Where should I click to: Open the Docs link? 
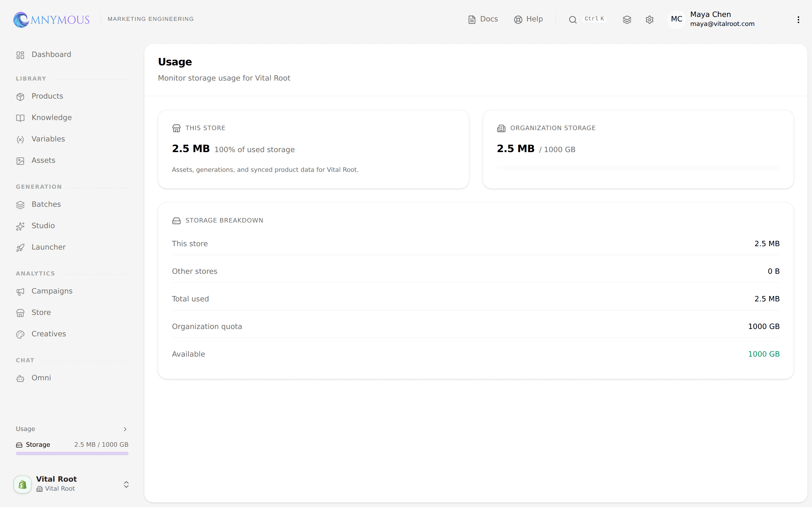pyautogui.click(x=483, y=19)
